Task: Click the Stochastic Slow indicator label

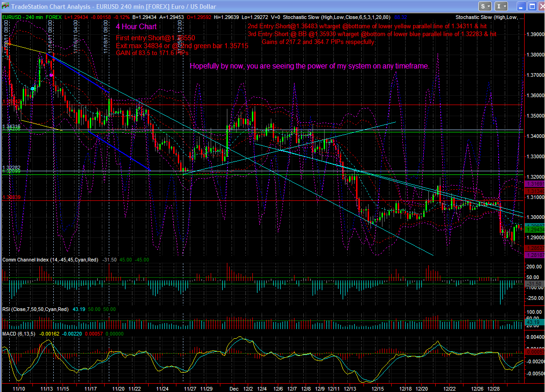Action: coord(337,17)
